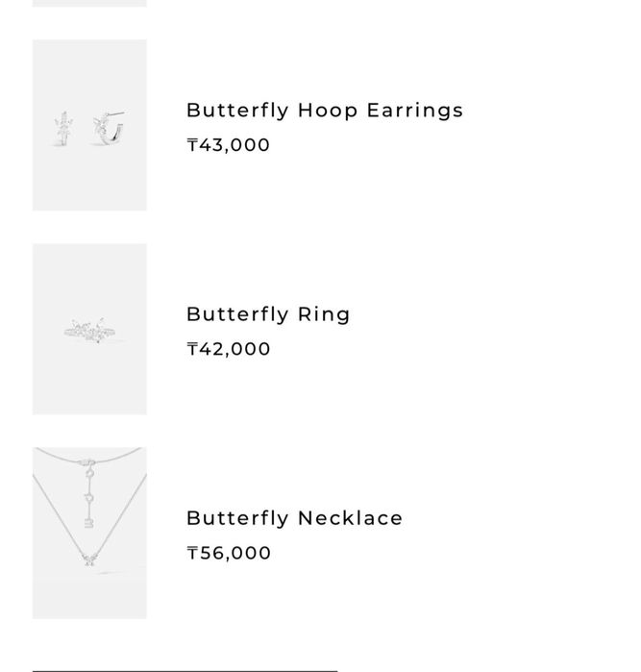Click the partially visible product image at top
Viewport: 641px width, 672px height.
pyautogui.click(x=89, y=3)
